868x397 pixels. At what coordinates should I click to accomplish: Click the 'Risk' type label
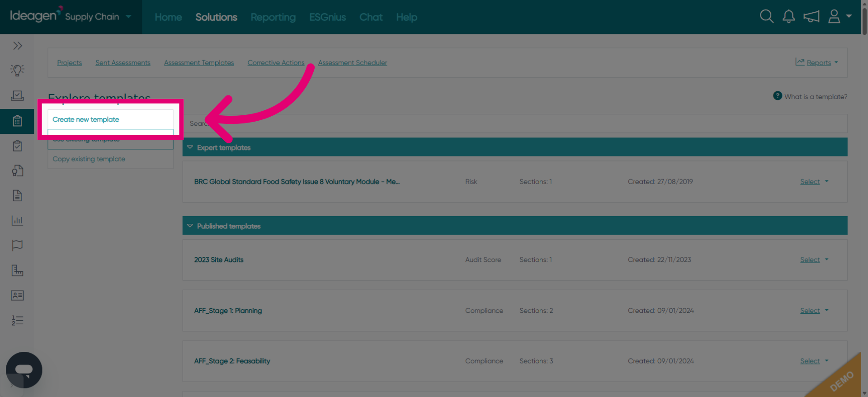pyautogui.click(x=471, y=182)
